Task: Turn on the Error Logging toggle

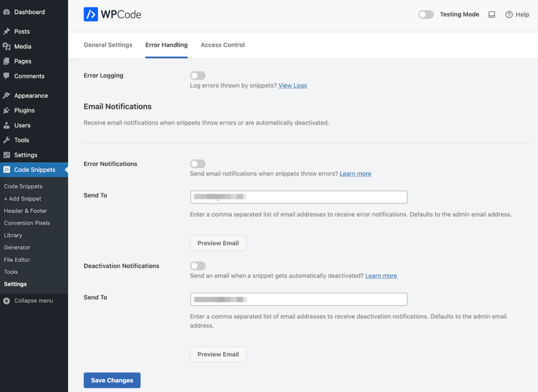Action: 198,75
